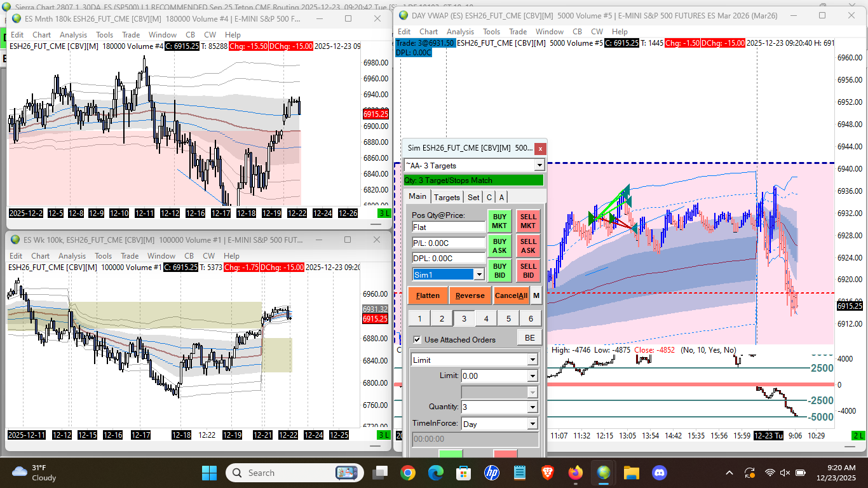
Task: Click the BE breakeven button
Action: 529,337
